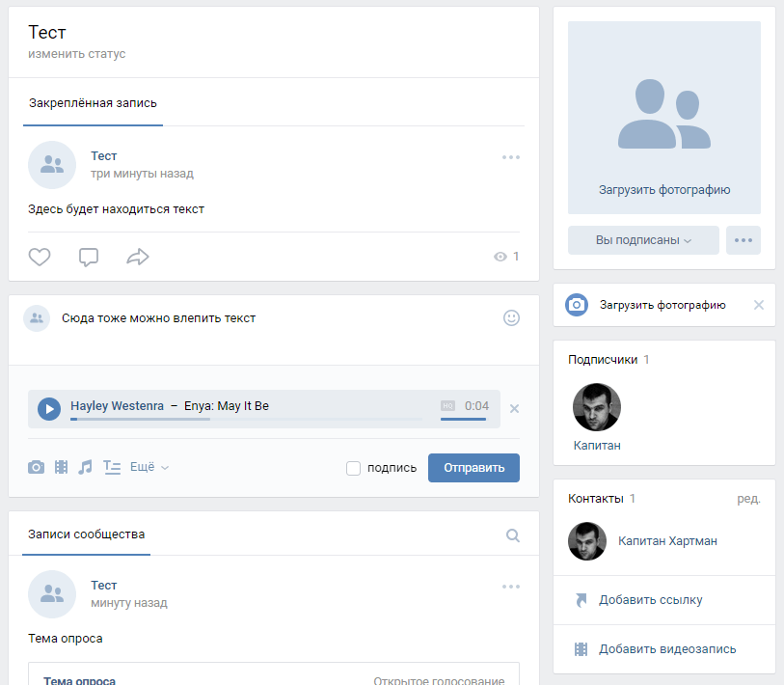Attach a video using film icon

(x=62, y=467)
